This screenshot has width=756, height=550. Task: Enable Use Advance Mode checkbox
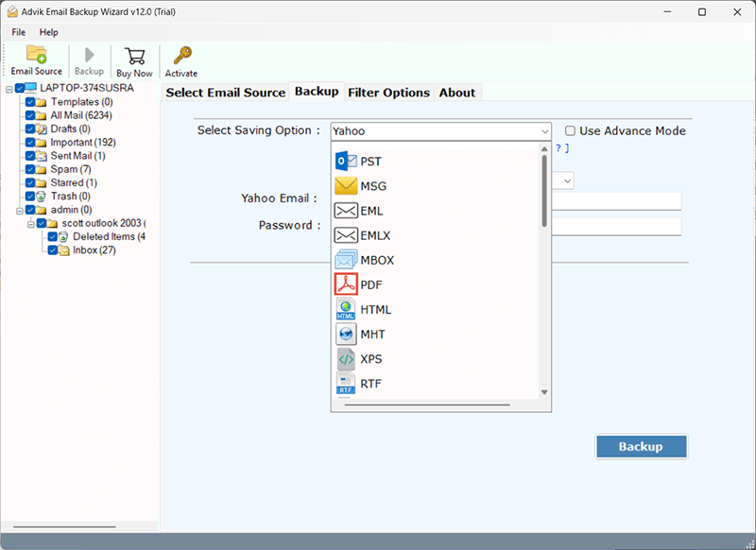(x=571, y=131)
